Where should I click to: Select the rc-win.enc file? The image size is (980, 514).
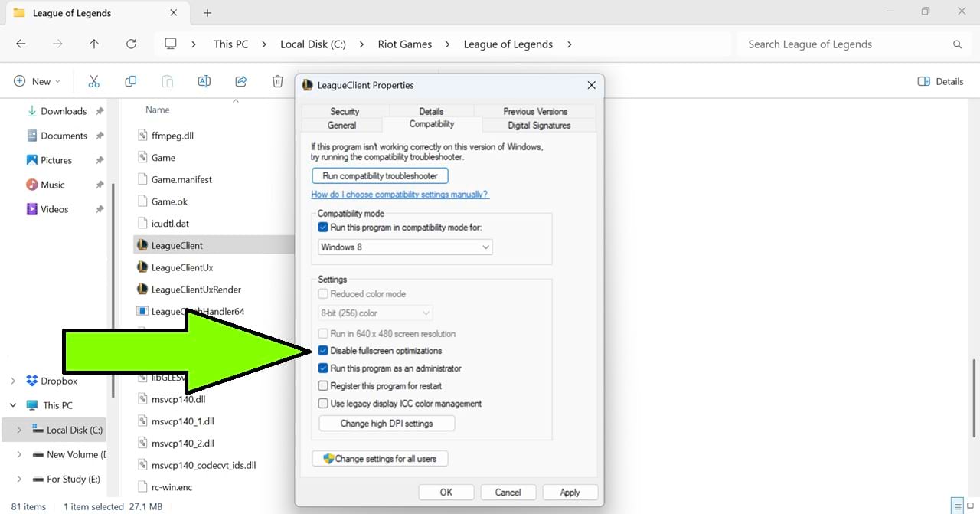(171, 487)
